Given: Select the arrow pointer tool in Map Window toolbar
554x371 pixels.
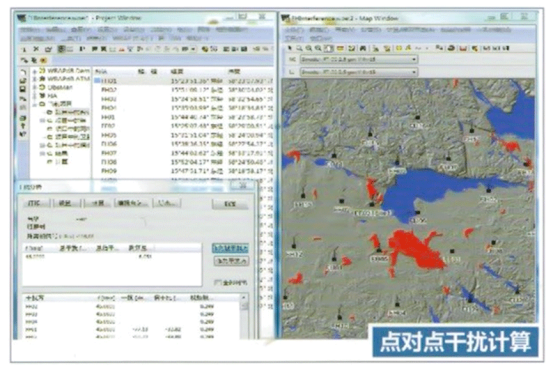Looking at the screenshot, I should point(290,48).
